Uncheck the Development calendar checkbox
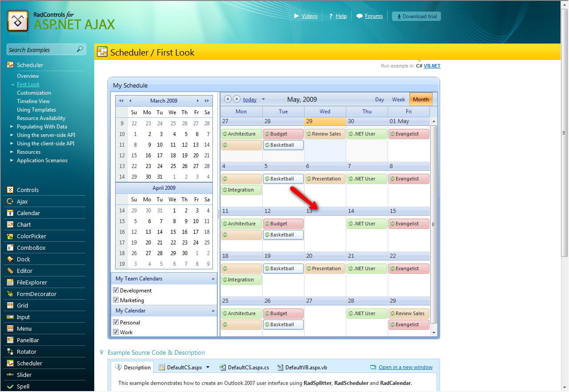The image size is (569, 392). [116, 290]
